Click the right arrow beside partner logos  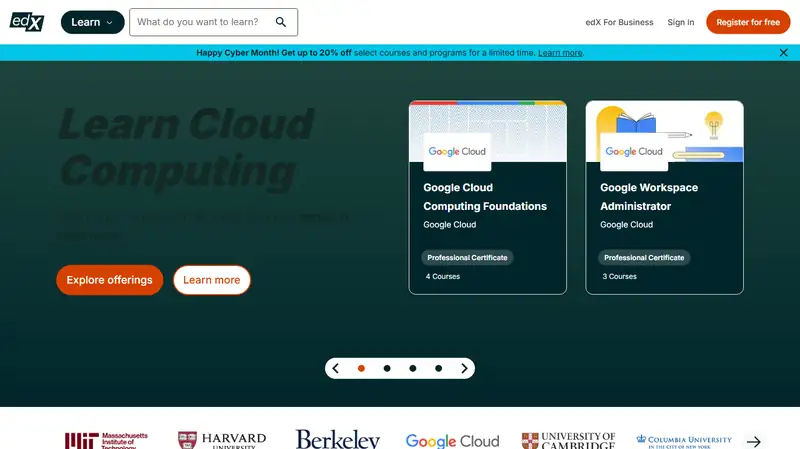[754, 441]
